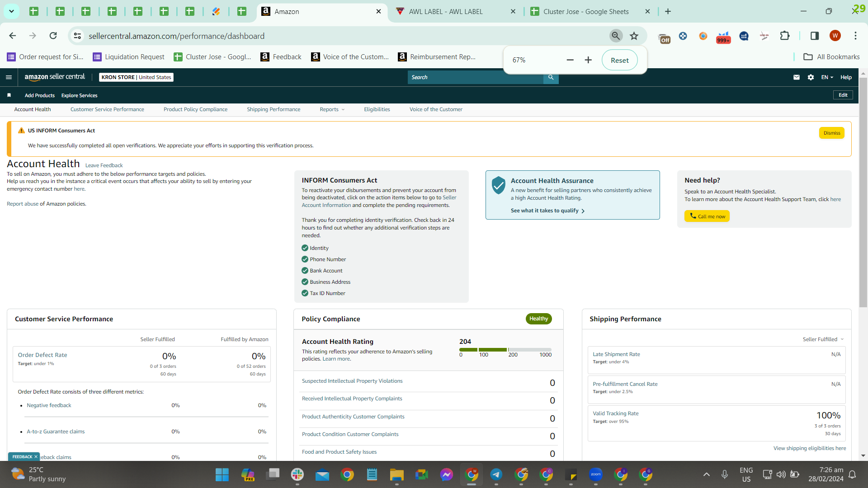Click the Edit button in navigation bar
Screen dimensions: 868x488
843,95
